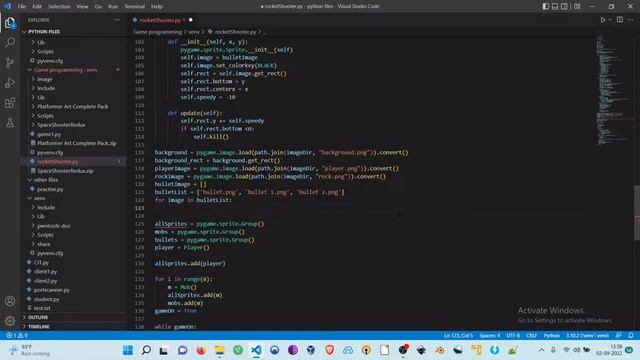Open the Accounts icon in activity bar
This screenshot has height=360, width=640.
pyautogui.click(x=10, y=301)
